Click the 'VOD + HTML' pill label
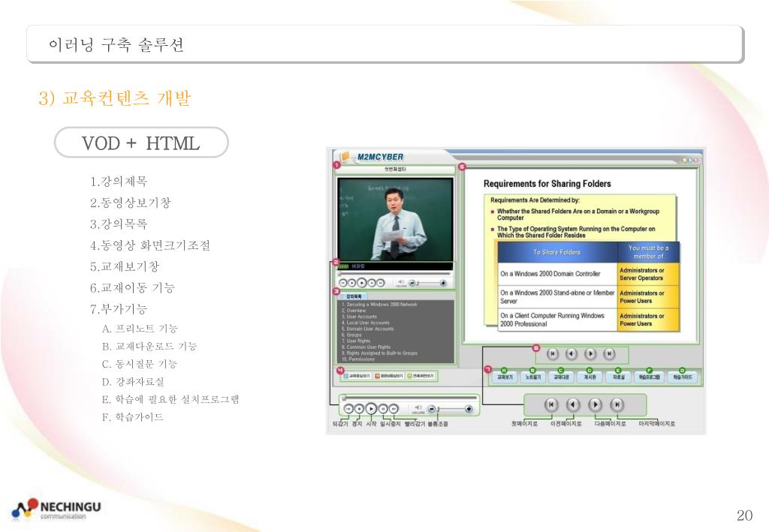 (x=141, y=143)
